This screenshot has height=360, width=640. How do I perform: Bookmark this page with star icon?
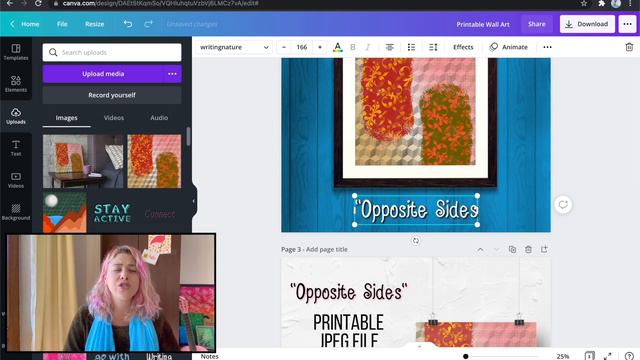(584, 3)
